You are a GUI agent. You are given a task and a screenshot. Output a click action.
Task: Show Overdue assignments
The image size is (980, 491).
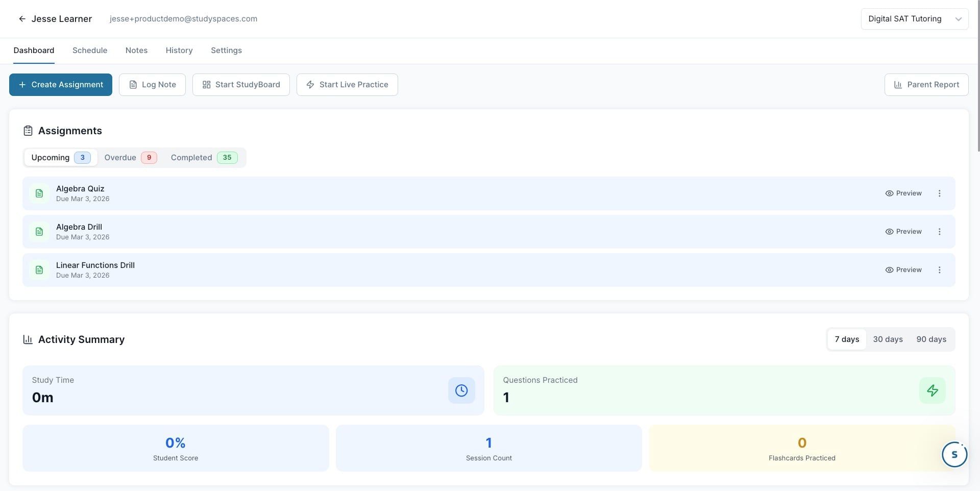click(131, 158)
